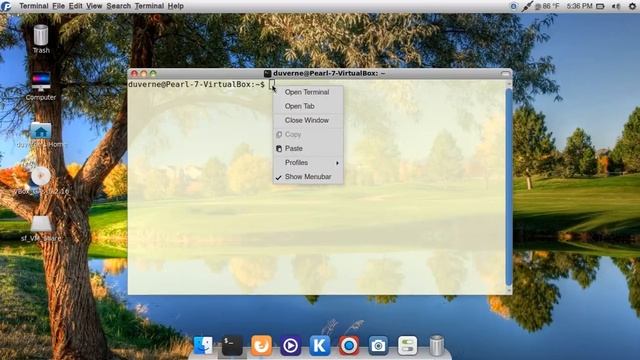The height and width of the screenshot is (360, 640).
Task: Click the terminal icon in the window title
Action: [267, 73]
